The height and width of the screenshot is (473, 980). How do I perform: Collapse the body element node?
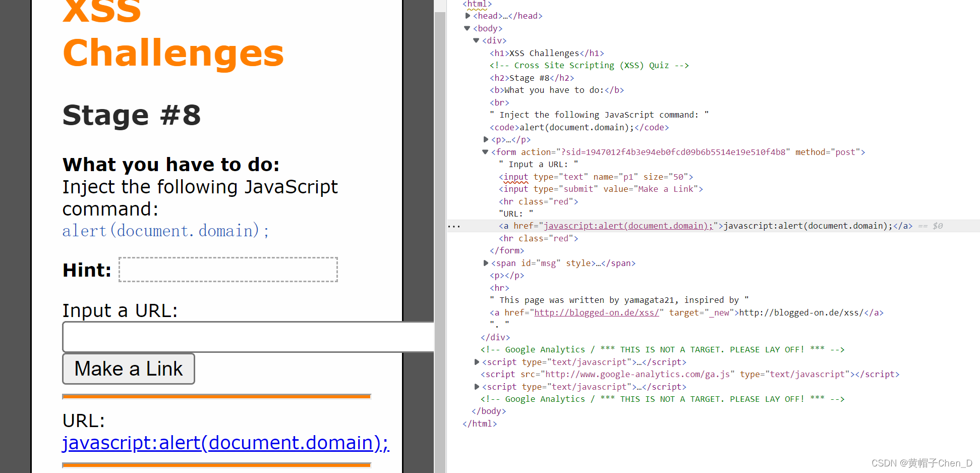pos(467,28)
